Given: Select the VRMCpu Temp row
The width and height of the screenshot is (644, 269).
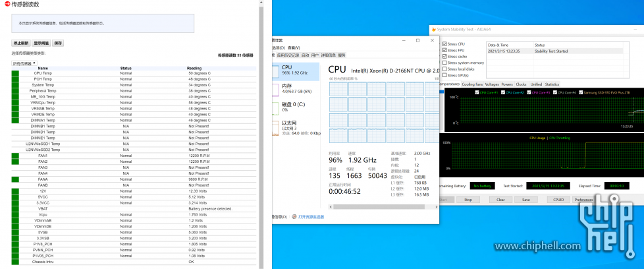Looking at the screenshot, I should tap(134, 102).
